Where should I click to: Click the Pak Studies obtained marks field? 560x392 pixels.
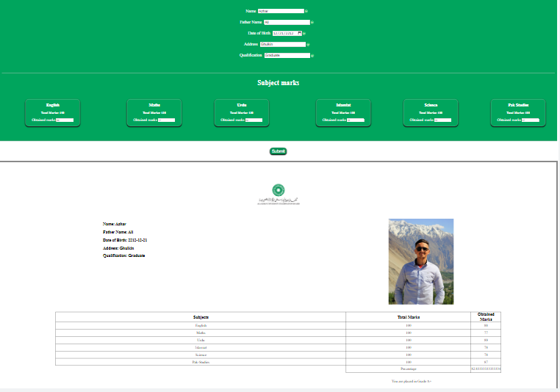point(531,120)
